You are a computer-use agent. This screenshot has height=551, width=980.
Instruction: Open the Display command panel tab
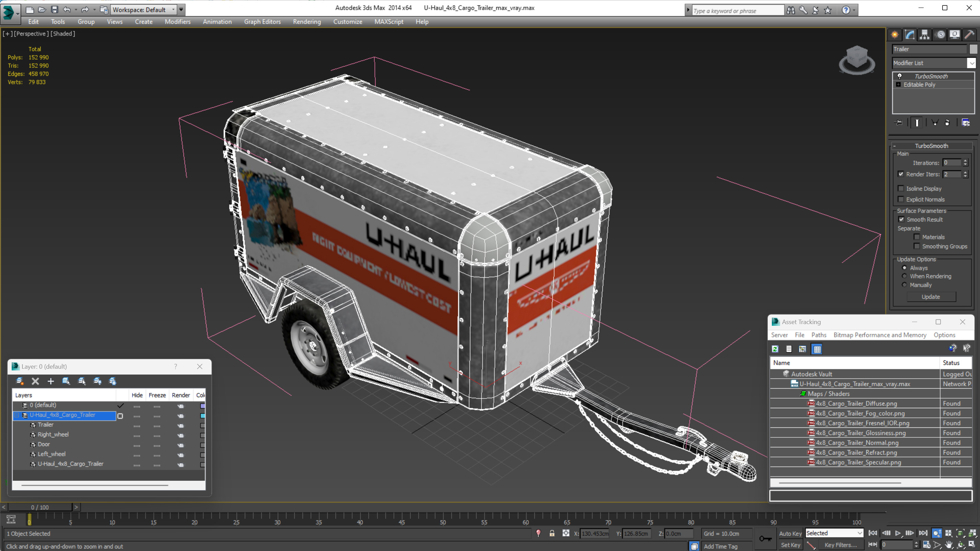point(955,35)
